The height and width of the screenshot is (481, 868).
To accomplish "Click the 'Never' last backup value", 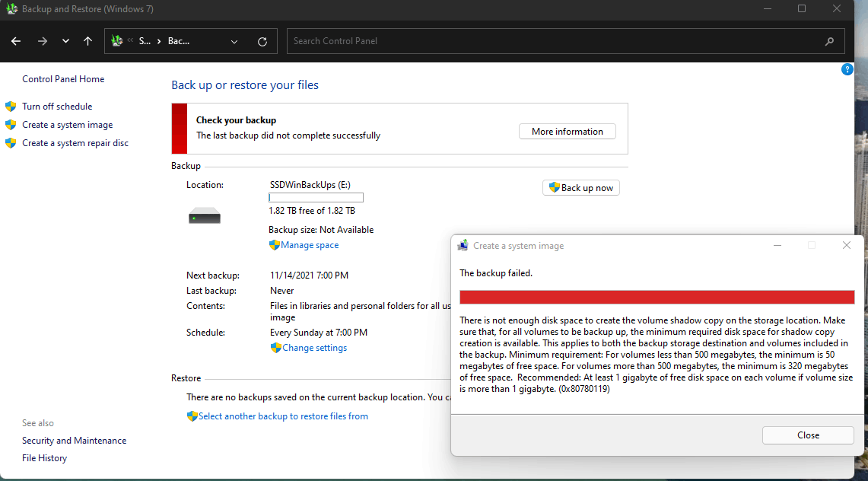I will coord(281,291).
